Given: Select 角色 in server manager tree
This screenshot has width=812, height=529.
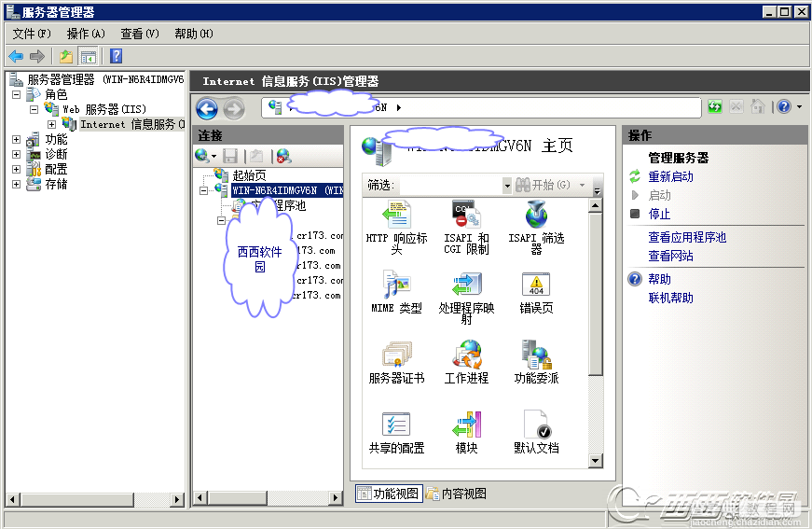Looking at the screenshot, I should point(56,95).
